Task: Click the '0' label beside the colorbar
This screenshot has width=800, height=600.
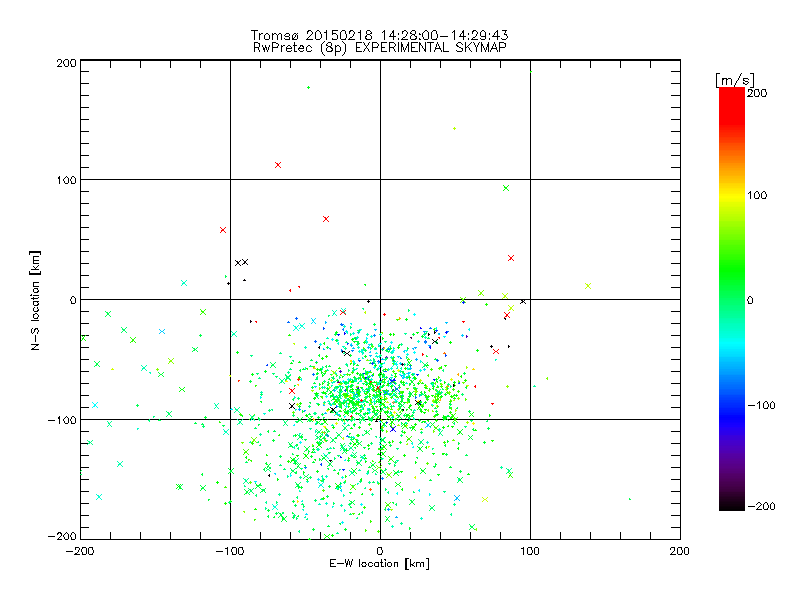Action: 750,300
